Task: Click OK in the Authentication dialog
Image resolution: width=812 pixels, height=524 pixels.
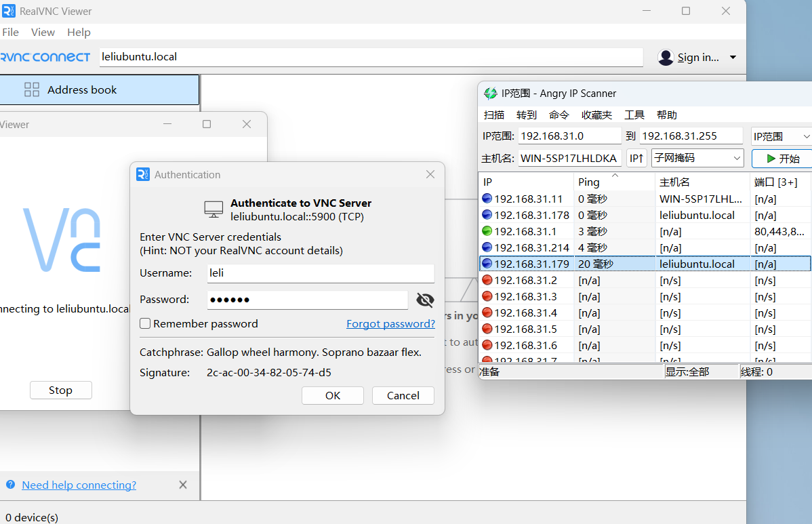Action: (333, 396)
